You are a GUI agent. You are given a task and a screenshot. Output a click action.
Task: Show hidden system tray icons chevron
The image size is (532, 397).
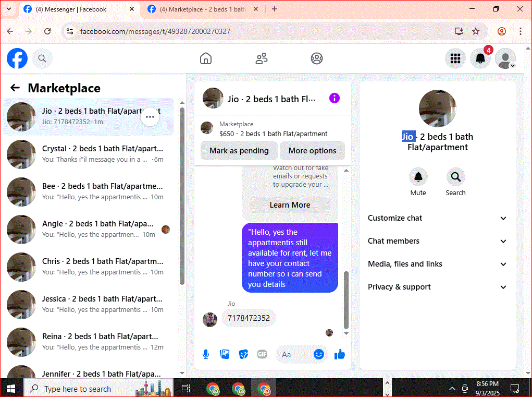452,388
